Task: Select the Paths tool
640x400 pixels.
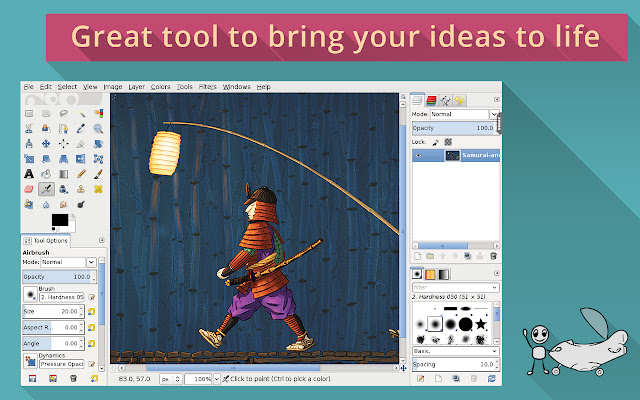Action: tap(63, 129)
